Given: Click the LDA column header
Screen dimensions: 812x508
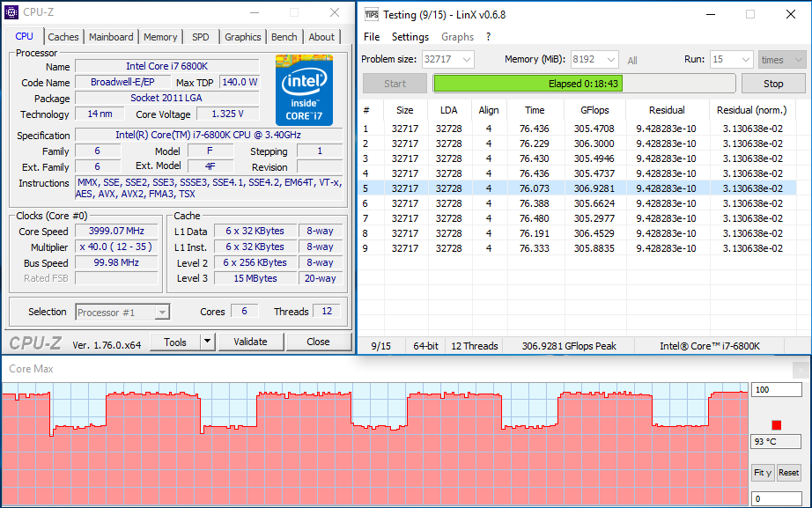Looking at the screenshot, I should pyautogui.click(x=448, y=110).
